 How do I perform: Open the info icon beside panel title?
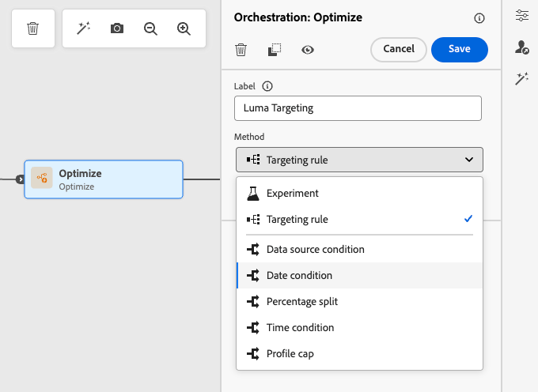coord(479,18)
